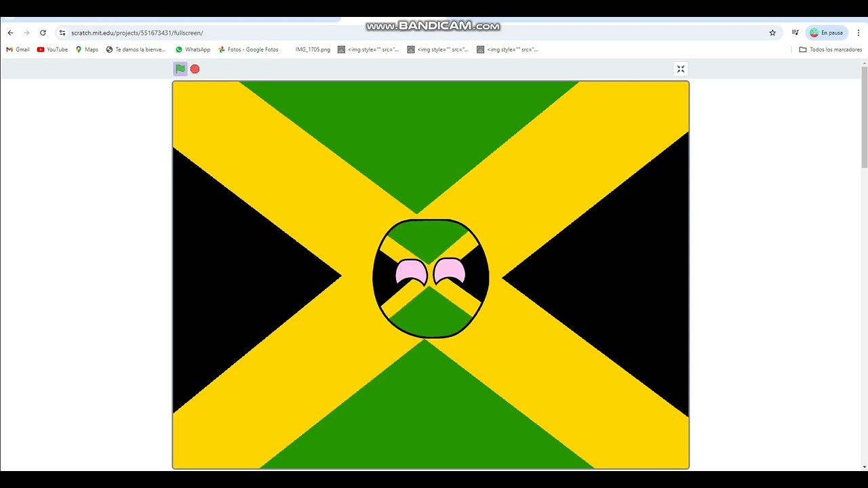
Task: Open the media control icon in toolbar
Action: [795, 33]
